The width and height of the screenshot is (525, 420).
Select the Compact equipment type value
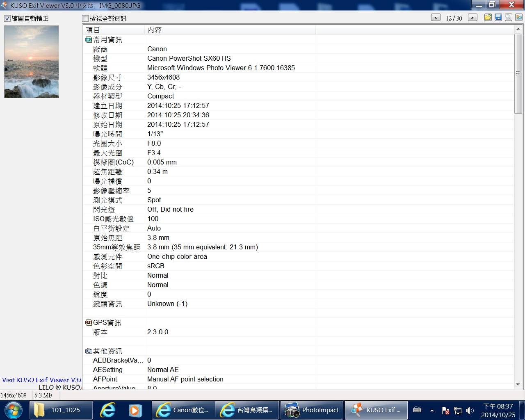point(161,96)
